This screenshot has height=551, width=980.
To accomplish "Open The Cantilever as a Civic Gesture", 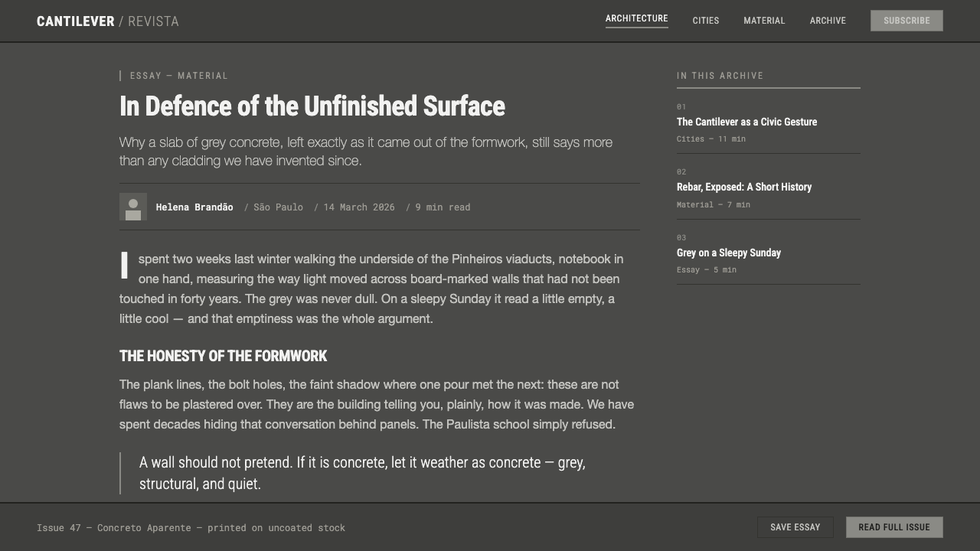I will tap(746, 122).
